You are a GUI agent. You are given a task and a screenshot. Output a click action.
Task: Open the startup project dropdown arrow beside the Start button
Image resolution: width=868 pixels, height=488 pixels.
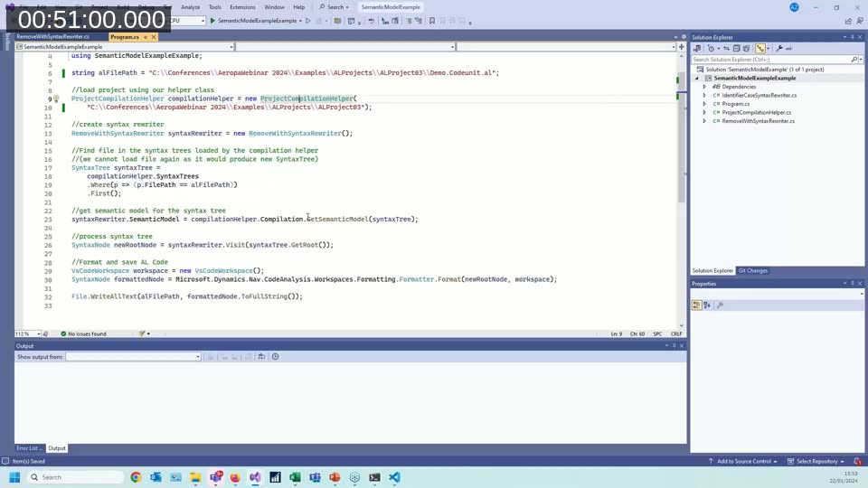coord(300,21)
